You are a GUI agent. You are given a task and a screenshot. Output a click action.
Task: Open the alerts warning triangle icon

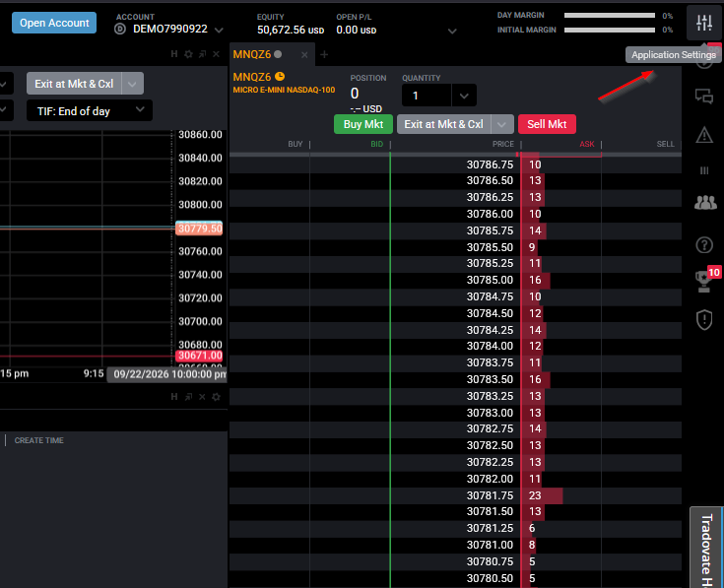click(x=704, y=135)
